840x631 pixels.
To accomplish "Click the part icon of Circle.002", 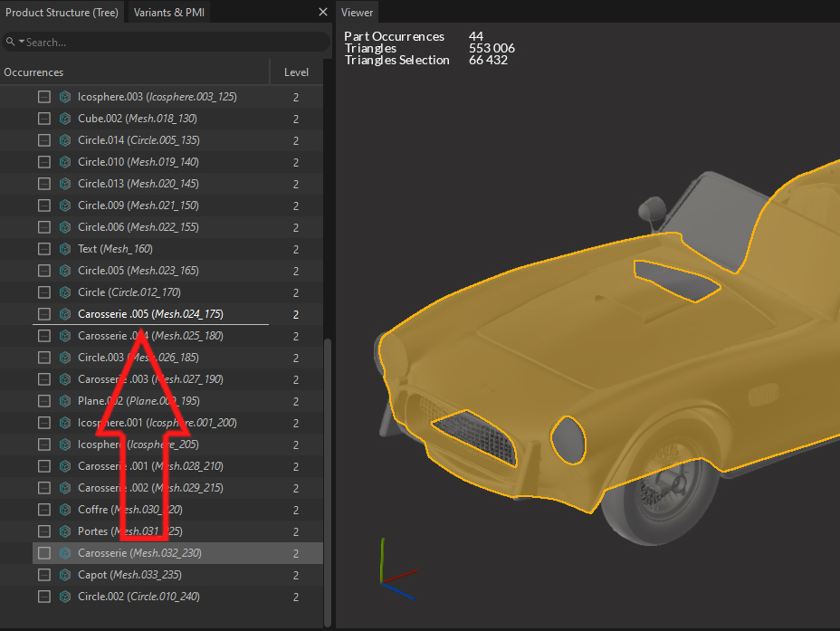I will (65, 597).
